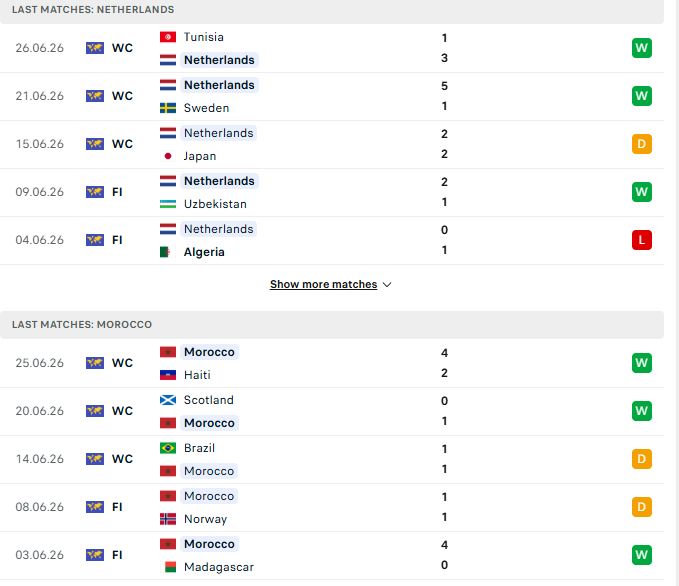Click the Haiti flag icon
This screenshot has height=586, width=679.
tap(168, 375)
